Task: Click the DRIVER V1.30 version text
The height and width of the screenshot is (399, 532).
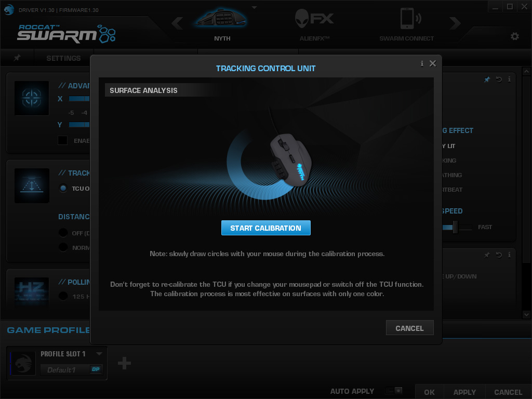Action: pyautogui.click(x=58, y=10)
